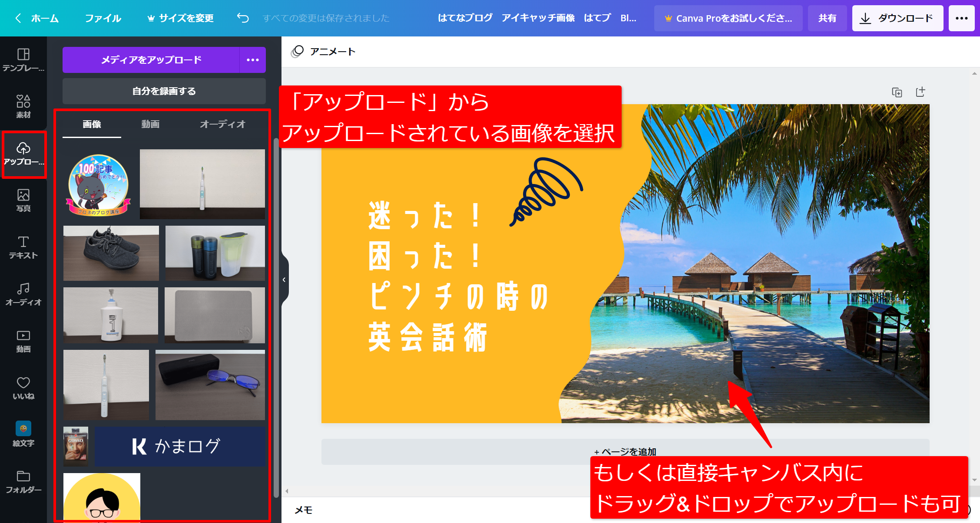Image resolution: width=980 pixels, height=523 pixels.
Task: Open the 絵文字 emoji panel
Action: (23, 434)
